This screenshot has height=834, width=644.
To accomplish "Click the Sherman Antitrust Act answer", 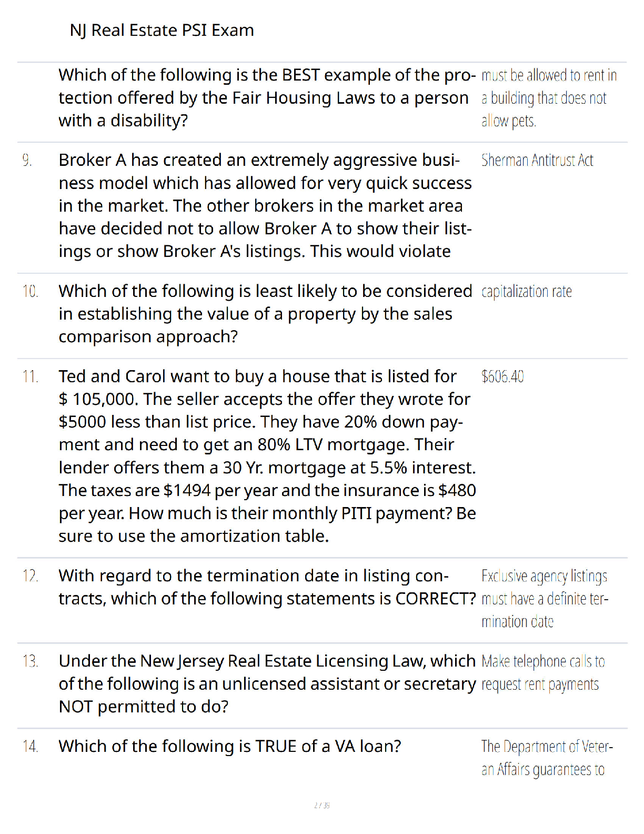I will (x=537, y=160).
